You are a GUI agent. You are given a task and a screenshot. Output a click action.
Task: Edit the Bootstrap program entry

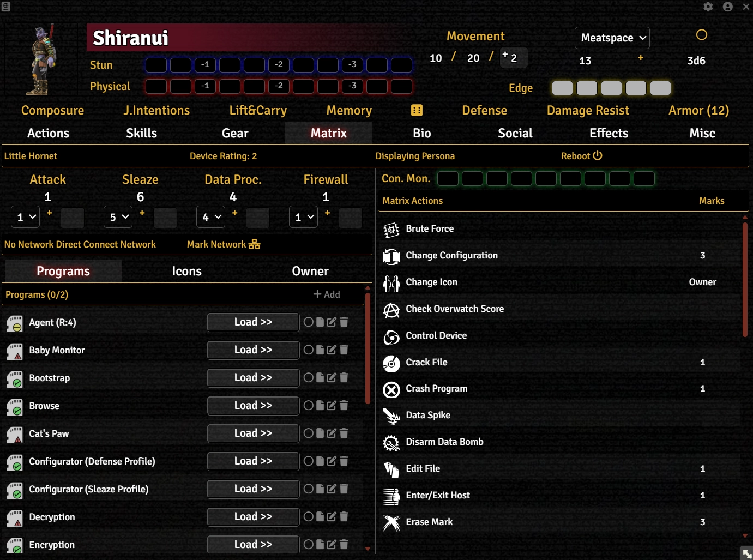(332, 378)
